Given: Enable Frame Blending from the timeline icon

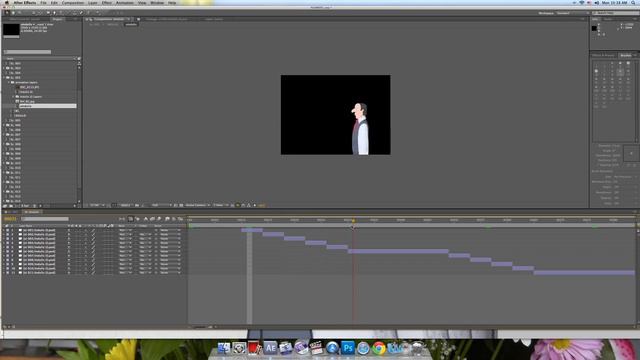Looking at the screenshot, I should point(152,219).
